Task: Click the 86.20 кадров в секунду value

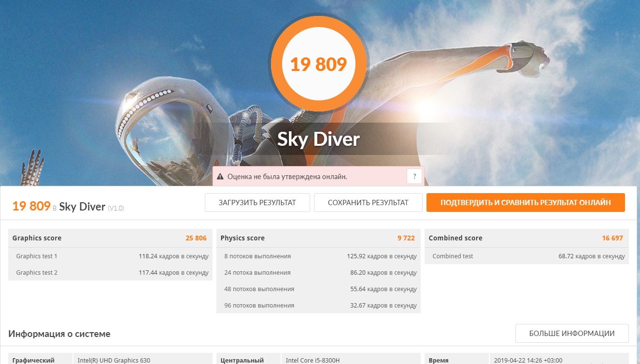Action: click(x=384, y=273)
